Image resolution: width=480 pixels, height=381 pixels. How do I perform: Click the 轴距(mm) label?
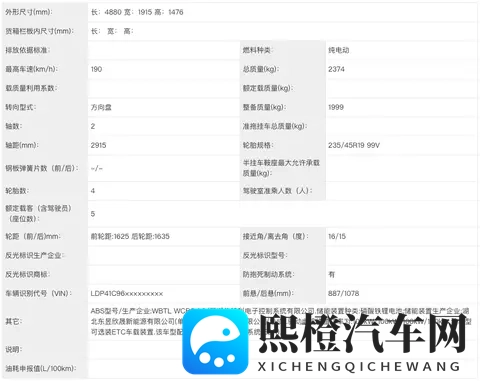pyautogui.click(x=22, y=145)
